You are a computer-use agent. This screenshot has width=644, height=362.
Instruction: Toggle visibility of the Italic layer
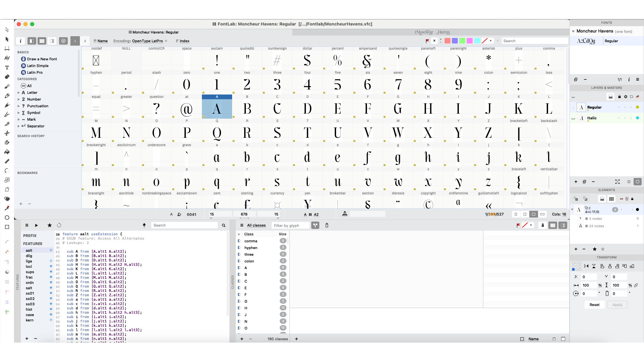pyautogui.click(x=573, y=118)
